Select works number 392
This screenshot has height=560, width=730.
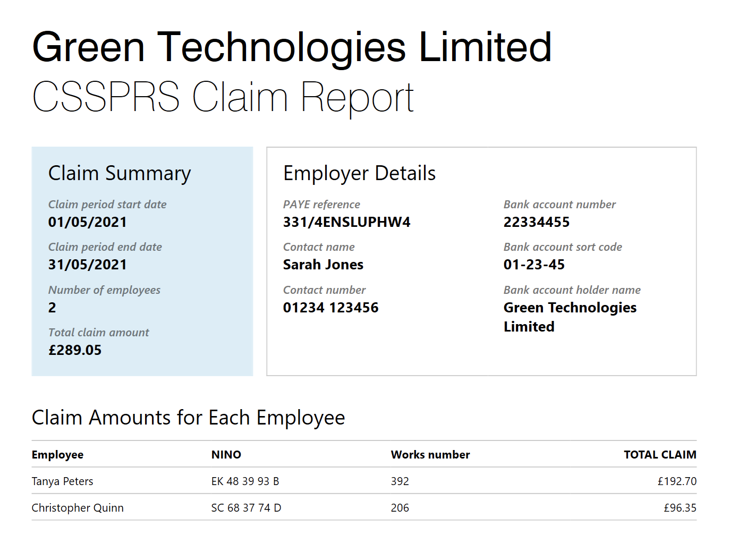(400, 481)
